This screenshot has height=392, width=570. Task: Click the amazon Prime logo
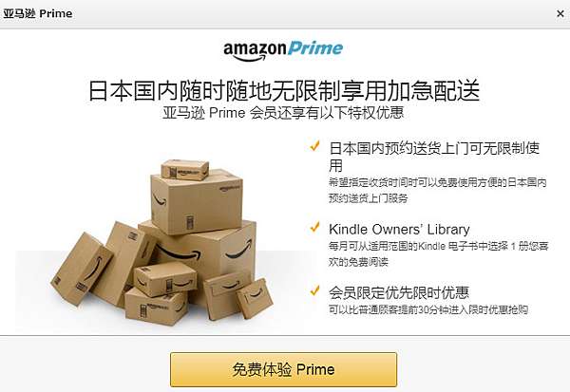click(283, 50)
